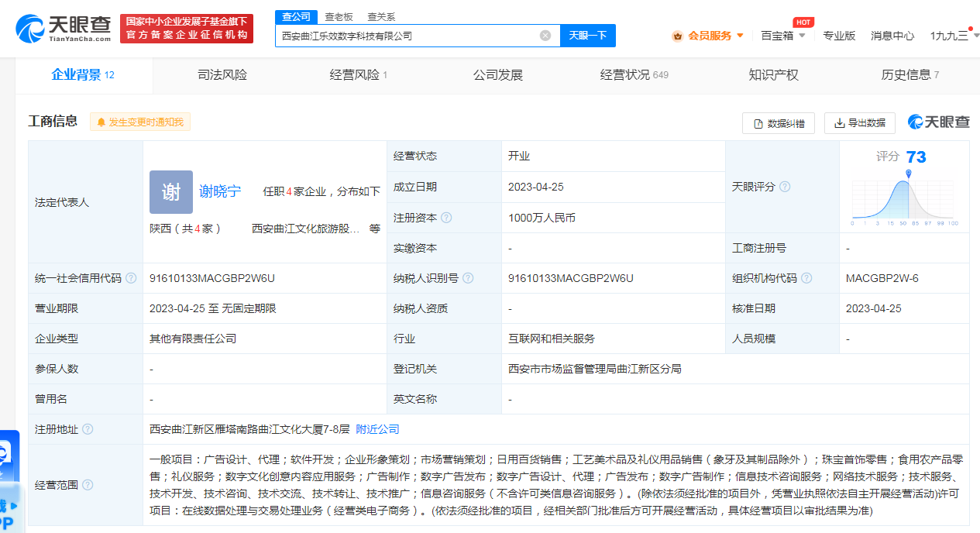Click the help icon beside 组织机构代码

click(806, 278)
